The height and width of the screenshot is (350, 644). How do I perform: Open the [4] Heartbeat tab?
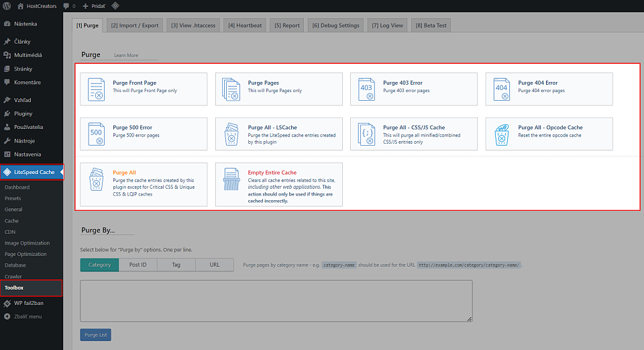245,25
